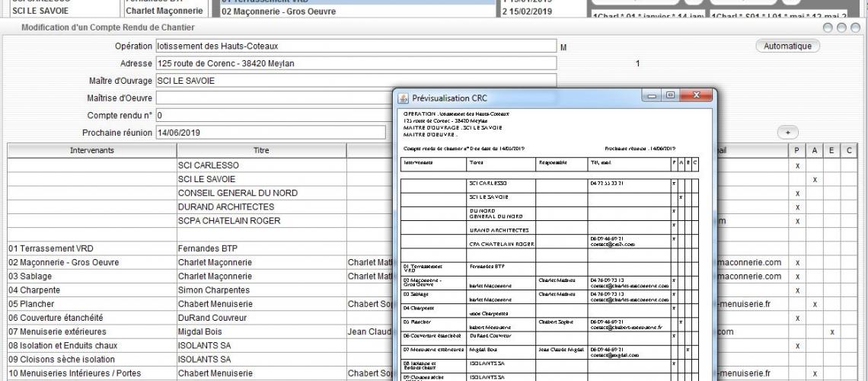Select 02 Maçonnerie - Gros Oeuvre in top list
The image size is (868, 381).
[358, 11]
